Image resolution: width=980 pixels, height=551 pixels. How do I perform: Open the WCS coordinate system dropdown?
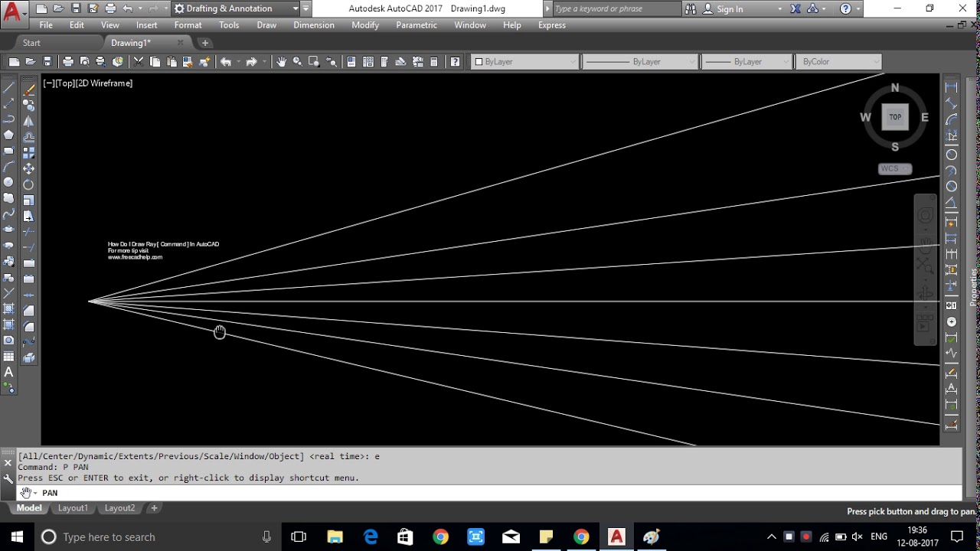895,168
